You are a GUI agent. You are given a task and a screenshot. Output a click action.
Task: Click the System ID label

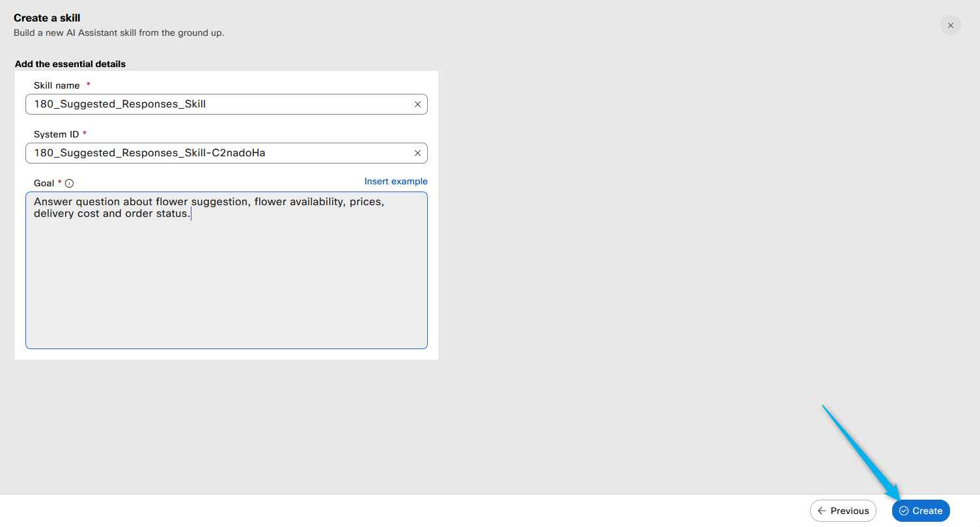(56, 134)
